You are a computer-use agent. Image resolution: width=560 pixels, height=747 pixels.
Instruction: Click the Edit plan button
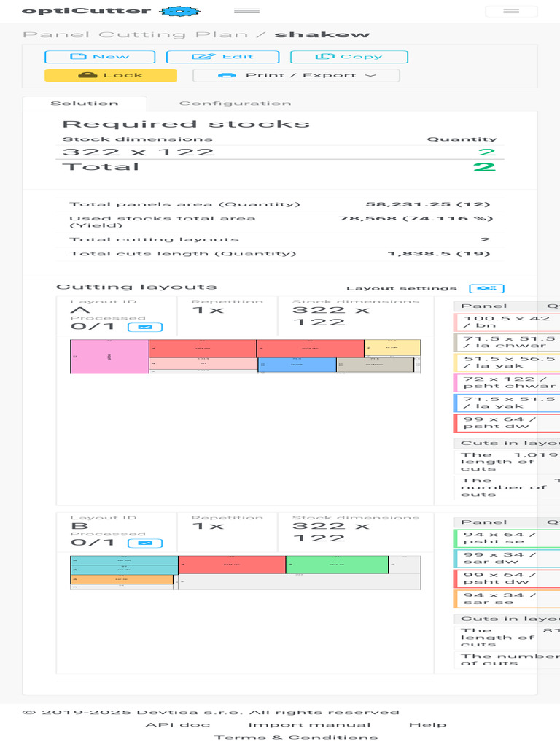222,57
